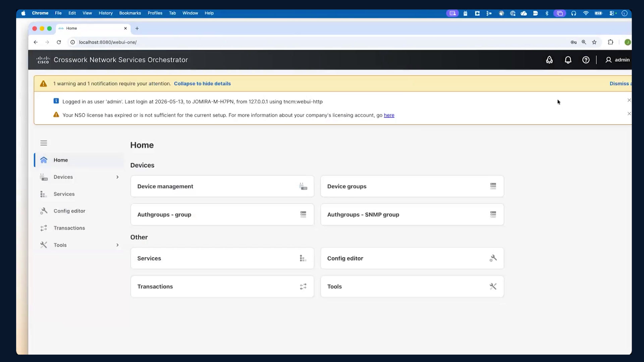Click the browser address bar
The width and height of the screenshot is (644, 362).
tap(319, 42)
